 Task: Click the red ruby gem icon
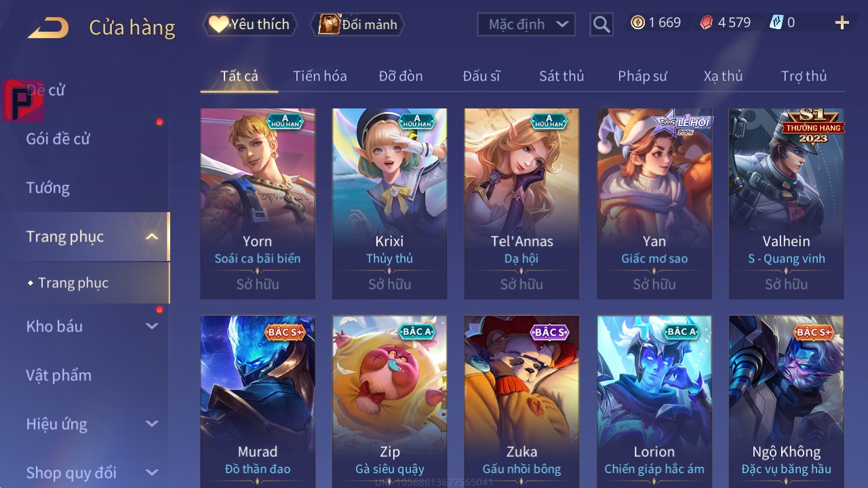tap(706, 22)
